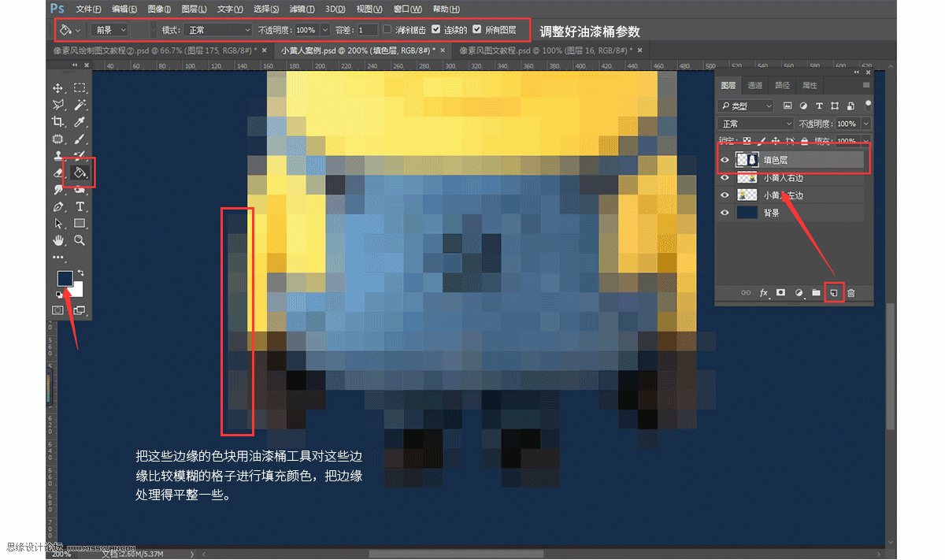Filter layers by pixel layer type
This screenshot has height=560, width=945.
(x=787, y=106)
